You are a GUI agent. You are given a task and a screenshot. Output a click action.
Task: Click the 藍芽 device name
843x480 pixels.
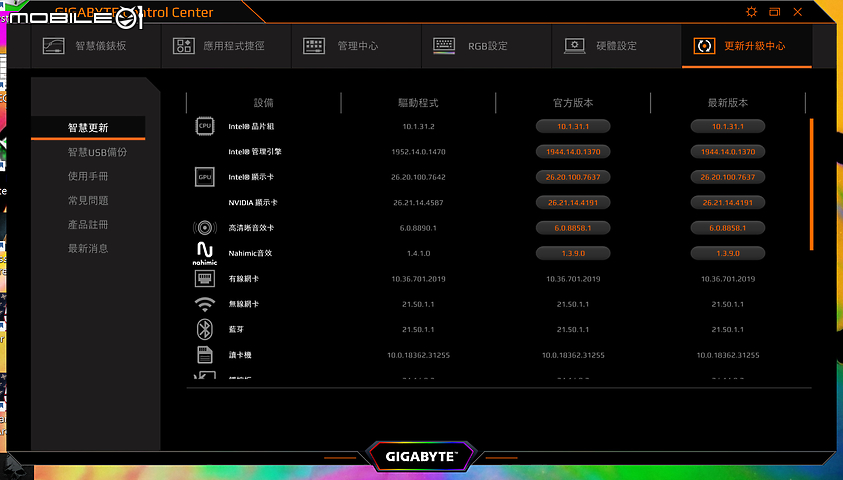click(236, 329)
